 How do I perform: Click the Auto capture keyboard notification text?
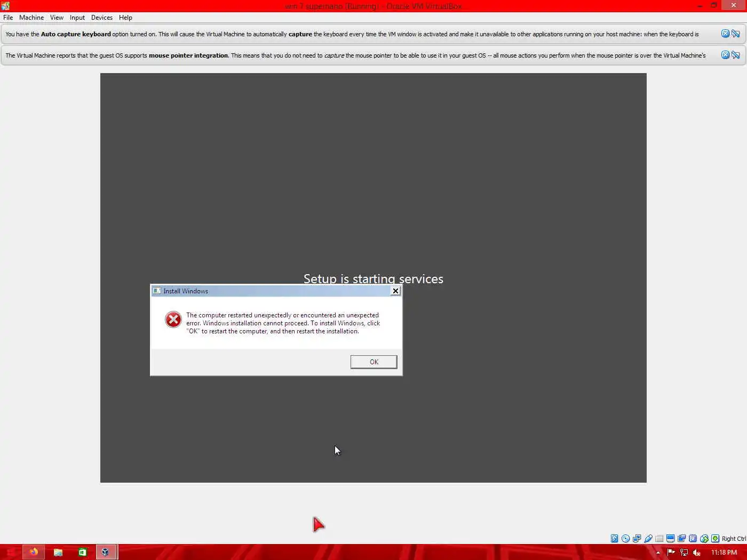coord(352,34)
